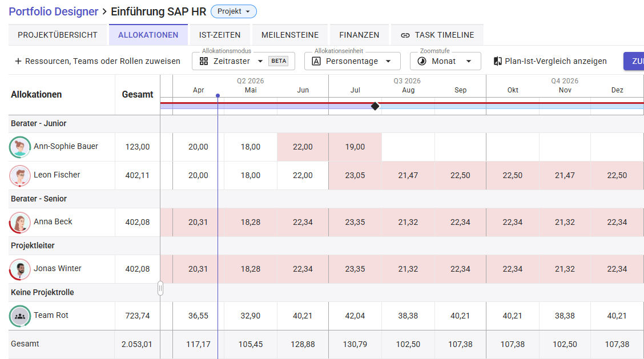The image size is (644, 359).
Task: Click Jonas Winter's avatar
Action: [20, 269]
